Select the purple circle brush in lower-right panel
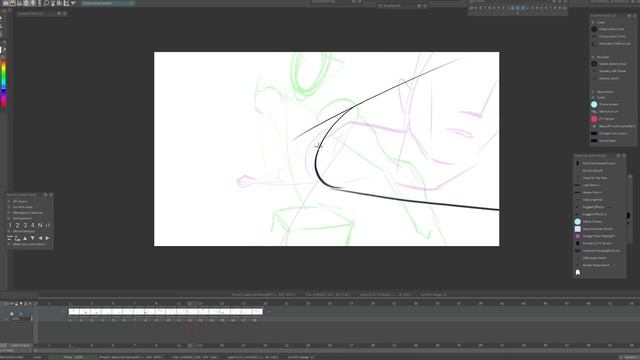 click(578, 236)
